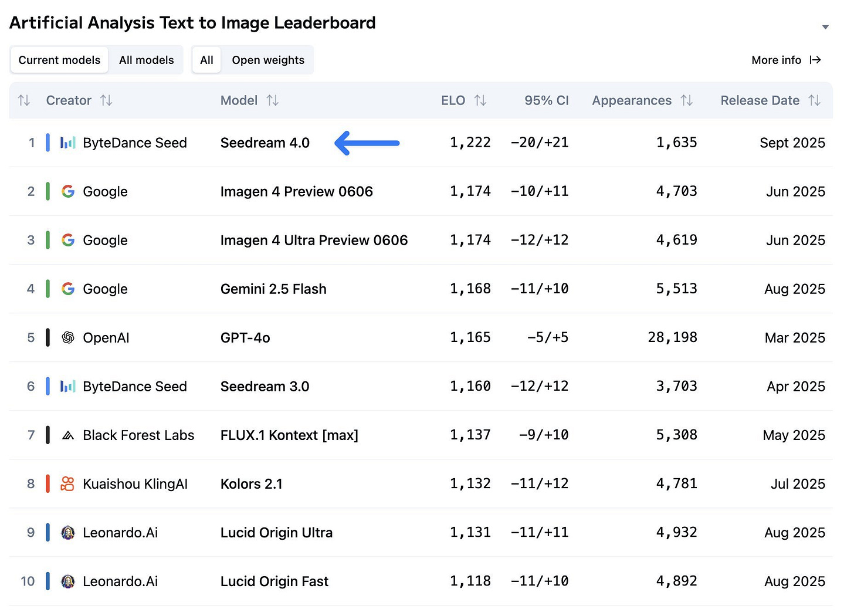This screenshot has height=616, width=854.
Task: Click the Sept 2025 release date
Action: click(x=792, y=143)
